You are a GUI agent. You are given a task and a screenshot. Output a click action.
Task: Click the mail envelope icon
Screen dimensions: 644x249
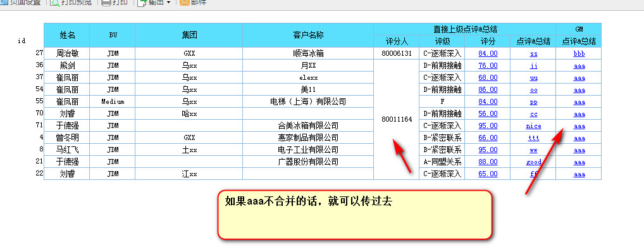tap(185, 3)
